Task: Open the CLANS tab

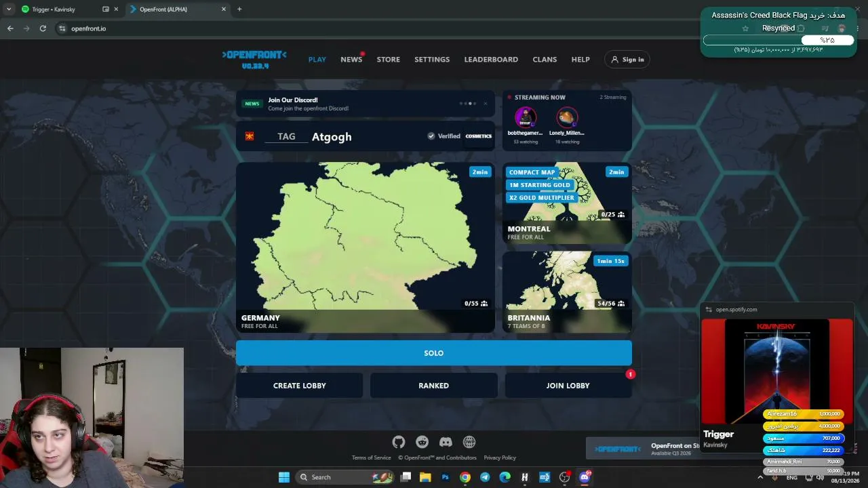Action: point(545,60)
